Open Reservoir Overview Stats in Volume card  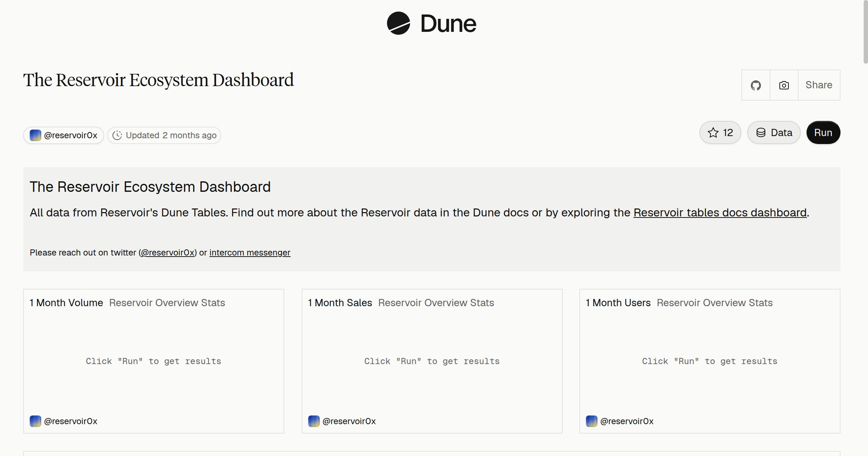pos(167,303)
